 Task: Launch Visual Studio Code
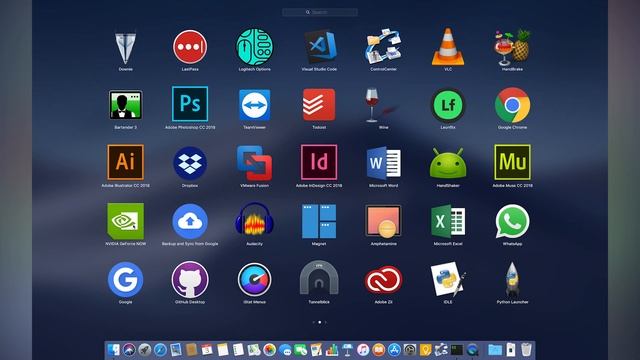pos(319,47)
